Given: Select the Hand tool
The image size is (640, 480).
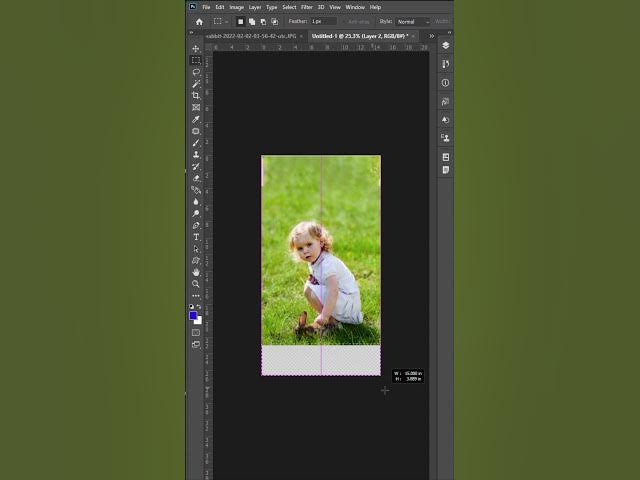Looking at the screenshot, I should click(x=196, y=272).
